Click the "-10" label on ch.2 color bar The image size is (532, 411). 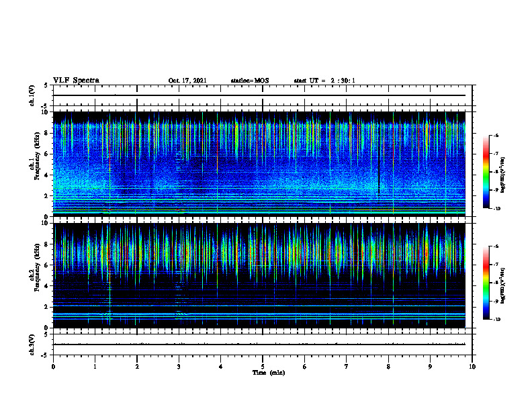coord(496,320)
